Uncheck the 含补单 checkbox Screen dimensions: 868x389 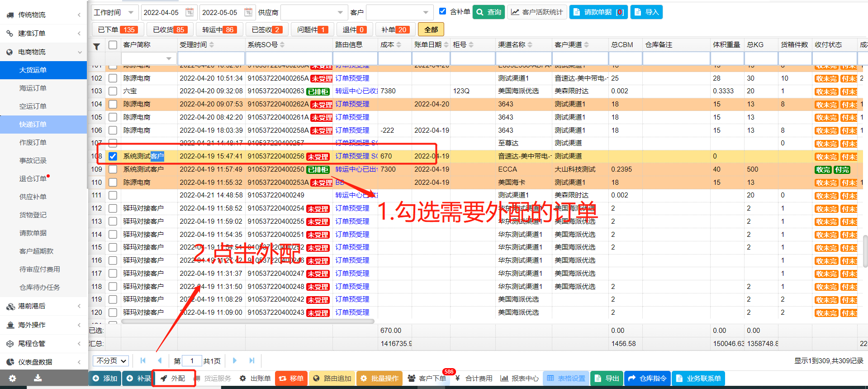(x=442, y=12)
